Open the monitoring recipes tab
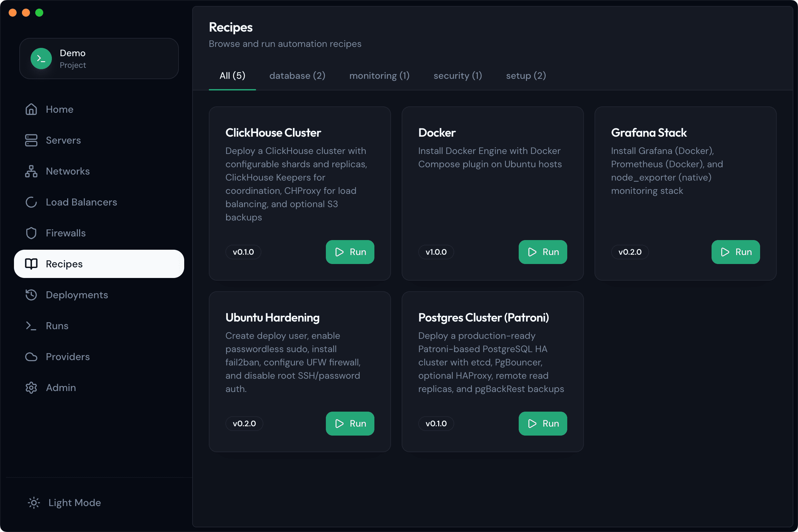 click(379, 76)
